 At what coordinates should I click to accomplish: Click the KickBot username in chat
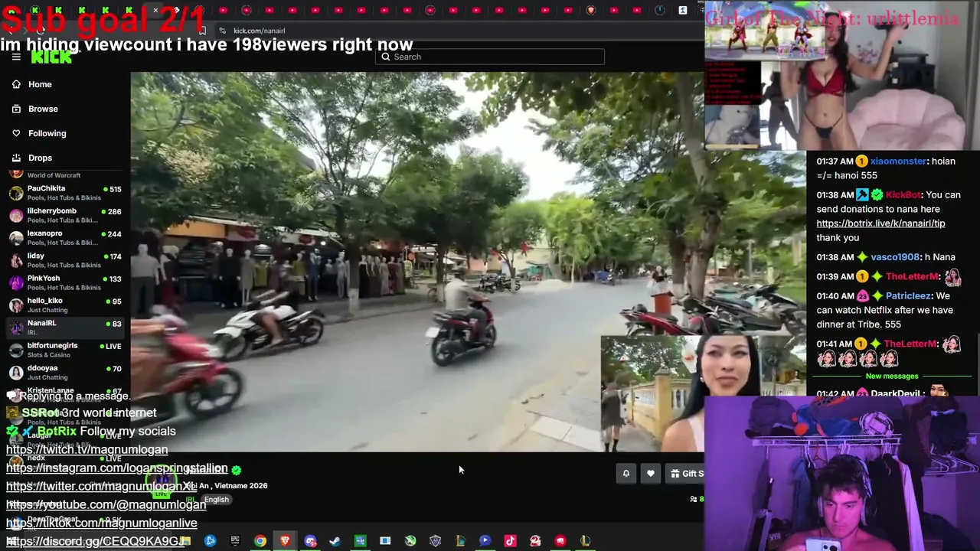click(903, 195)
